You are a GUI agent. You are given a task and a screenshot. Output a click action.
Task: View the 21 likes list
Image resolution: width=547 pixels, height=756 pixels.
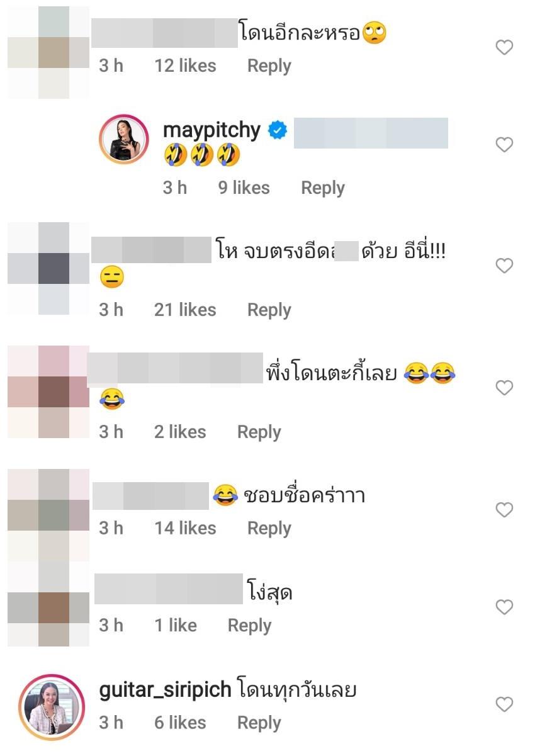click(185, 310)
